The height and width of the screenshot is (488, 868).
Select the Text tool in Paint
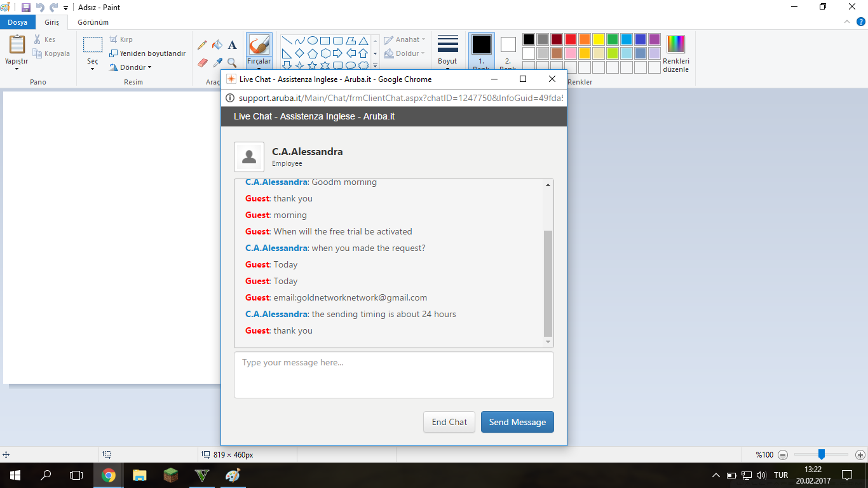tap(233, 45)
